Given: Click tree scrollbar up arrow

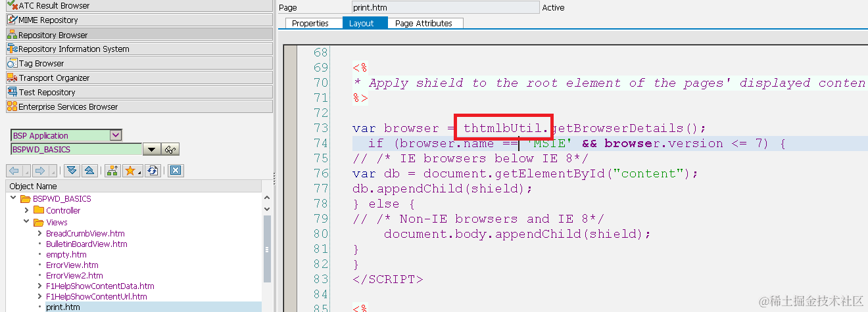Looking at the screenshot, I should 267,198.
